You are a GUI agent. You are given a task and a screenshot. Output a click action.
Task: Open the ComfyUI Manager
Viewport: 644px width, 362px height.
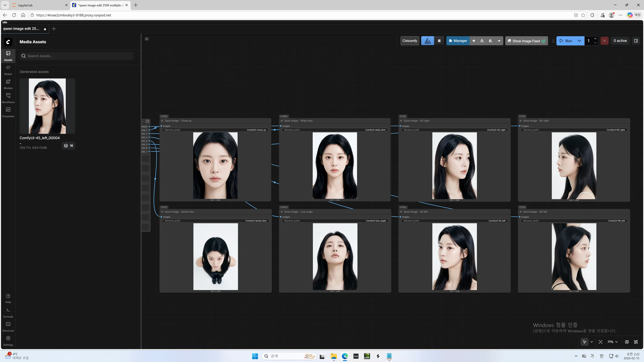point(458,41)
